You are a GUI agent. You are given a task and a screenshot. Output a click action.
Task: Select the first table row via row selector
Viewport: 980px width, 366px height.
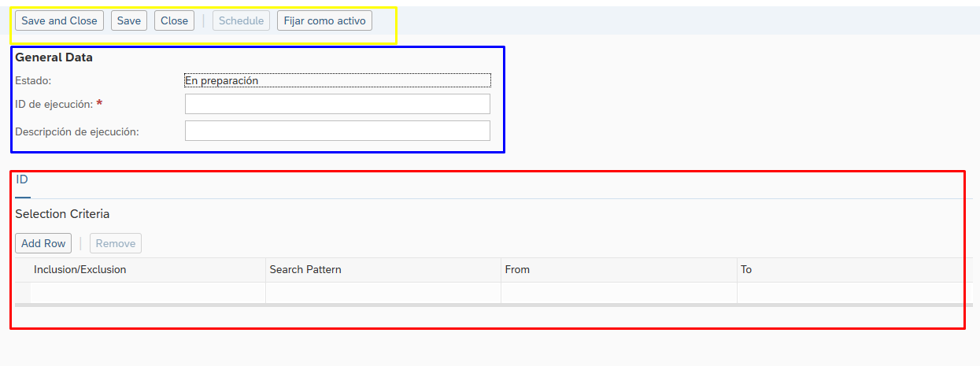22,293
